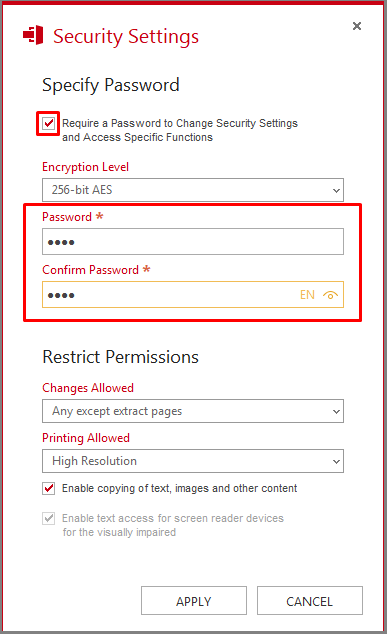This screenshot has height=634, width=387.
Task: Focus the Password input field
Action: [193, 242]
